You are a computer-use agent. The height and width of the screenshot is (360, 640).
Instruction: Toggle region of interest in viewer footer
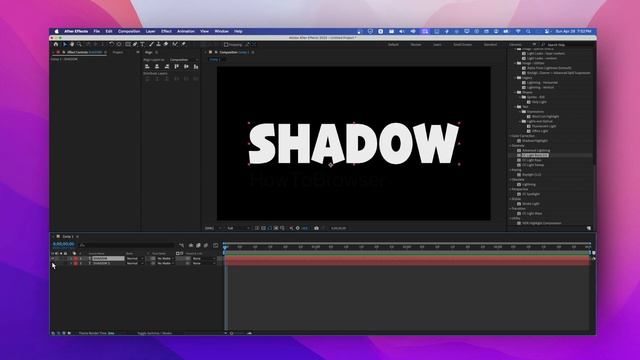(276, 228)
